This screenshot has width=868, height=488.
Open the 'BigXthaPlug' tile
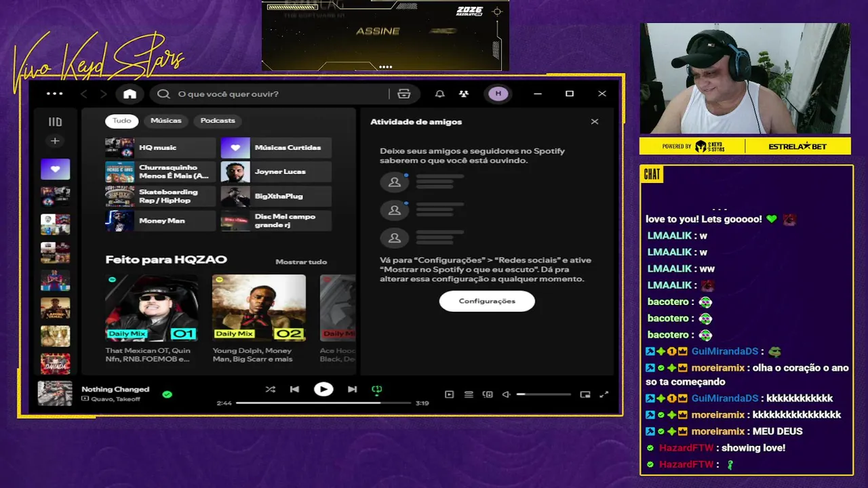click(x=276, y=197)
